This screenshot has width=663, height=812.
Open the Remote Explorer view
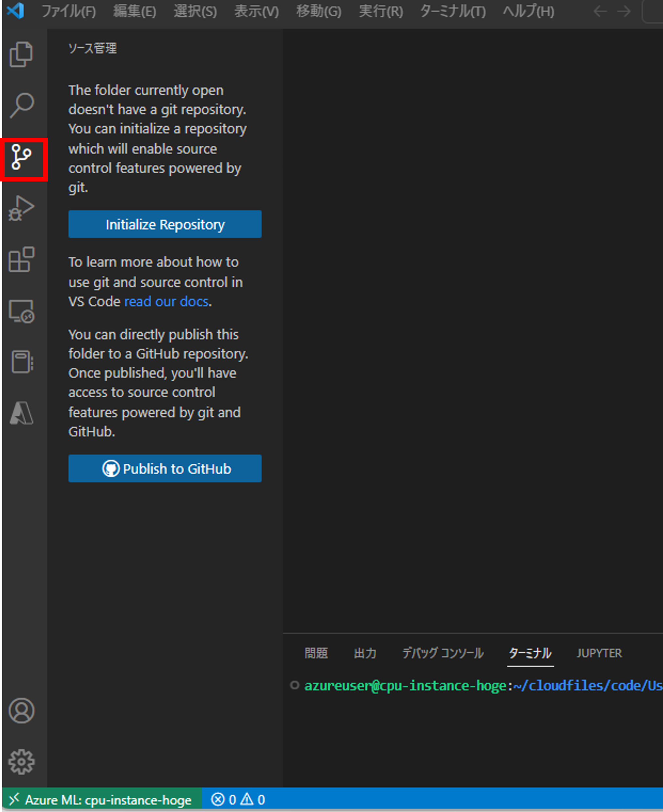[x=21, y=311]
